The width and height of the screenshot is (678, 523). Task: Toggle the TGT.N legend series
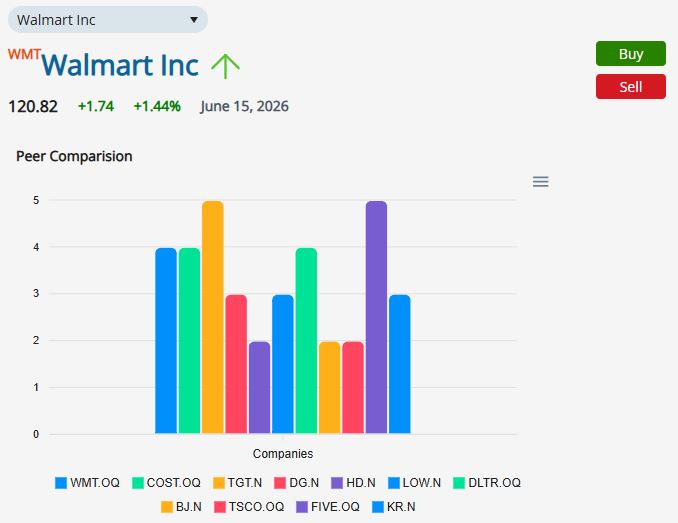[238, 482]
